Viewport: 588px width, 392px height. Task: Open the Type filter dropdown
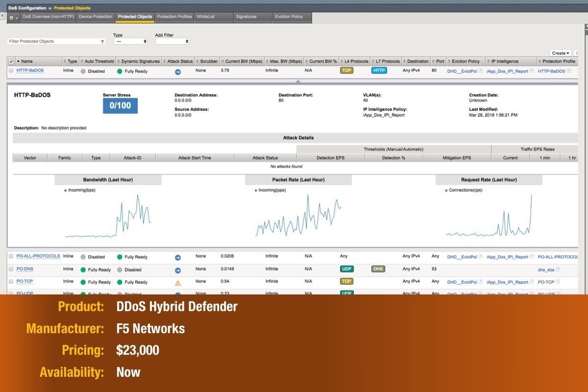(130, 42)
